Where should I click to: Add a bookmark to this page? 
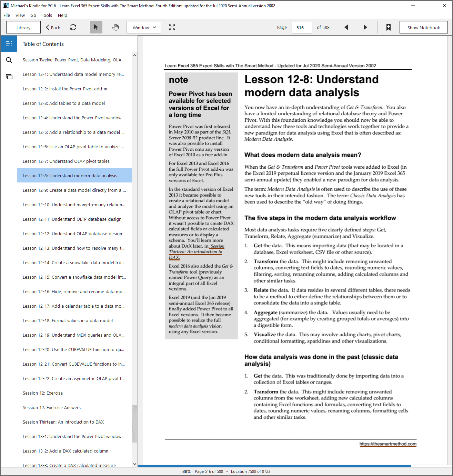pos(389,27)
